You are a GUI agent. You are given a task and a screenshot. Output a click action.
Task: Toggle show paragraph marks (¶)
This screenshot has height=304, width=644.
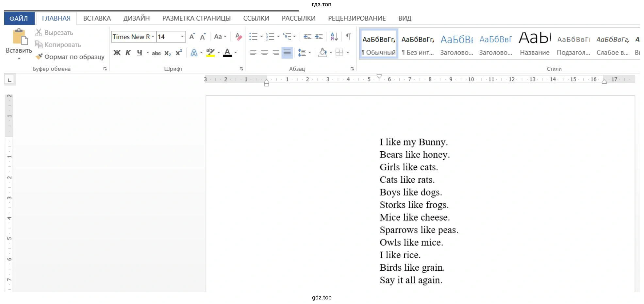point(349,36)
